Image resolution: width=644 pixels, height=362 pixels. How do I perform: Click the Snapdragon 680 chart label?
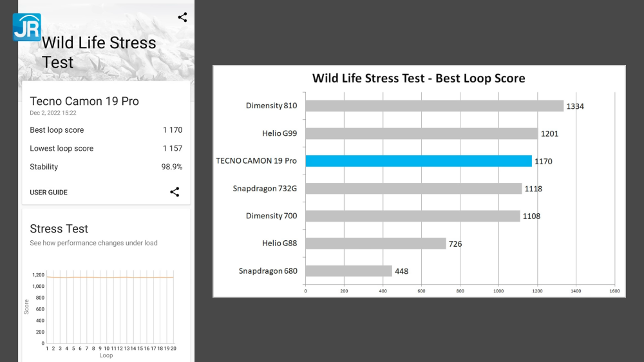point(268,271)
